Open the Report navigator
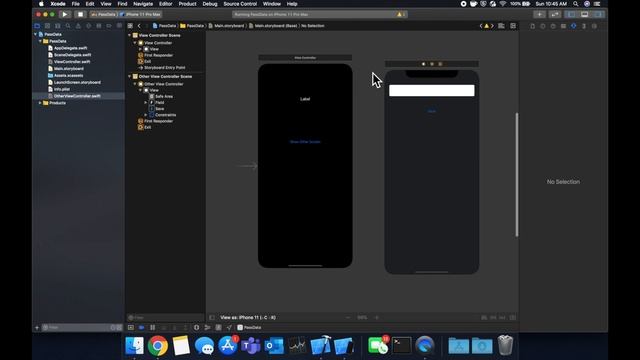 119,26
